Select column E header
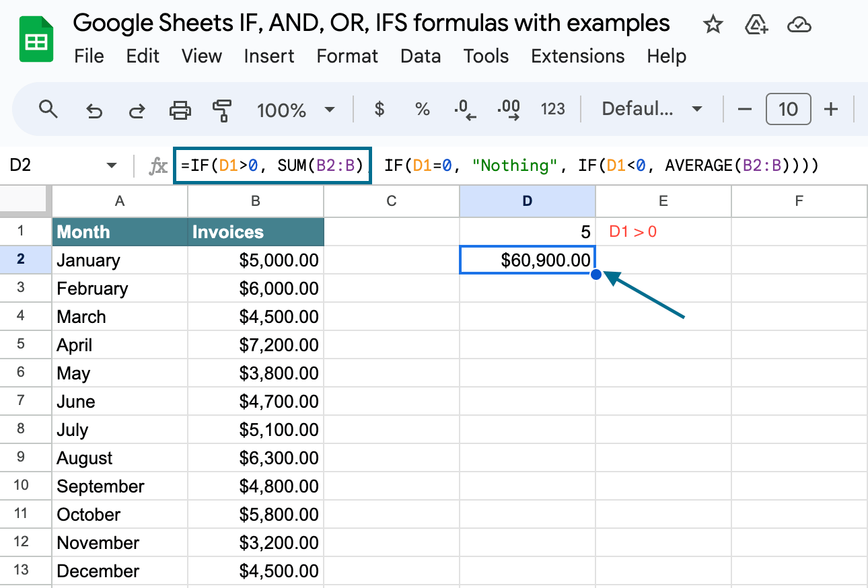 coord(663,200)
